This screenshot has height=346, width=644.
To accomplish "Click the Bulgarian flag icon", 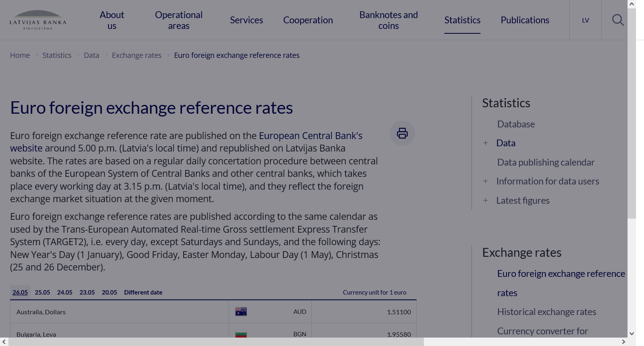I will point(241,334).
